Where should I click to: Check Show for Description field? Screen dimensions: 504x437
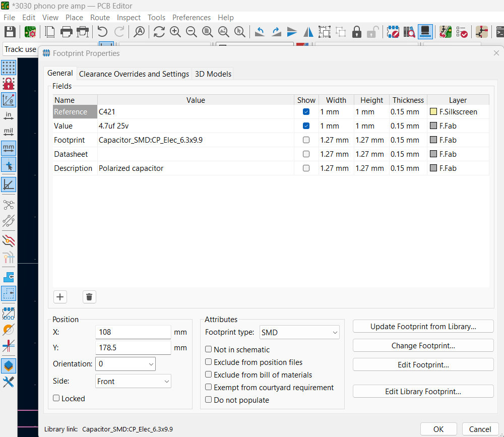click(306, 168)
